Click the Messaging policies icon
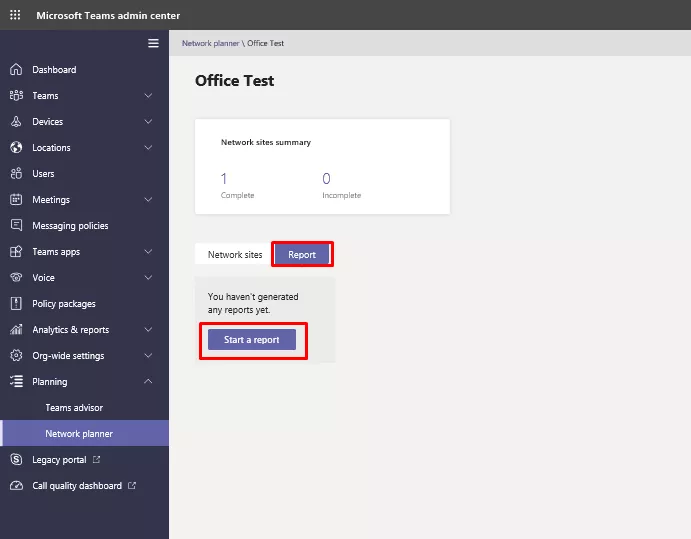691x539 pixels. pyautogui.click(x=15, y=226)
